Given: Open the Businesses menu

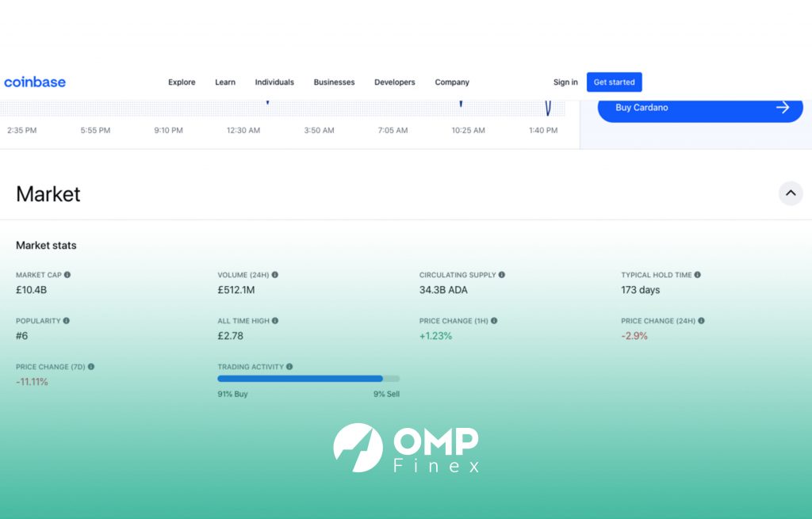Looking at the screenshot, I should pyautogui.click(x=334, y=82).
